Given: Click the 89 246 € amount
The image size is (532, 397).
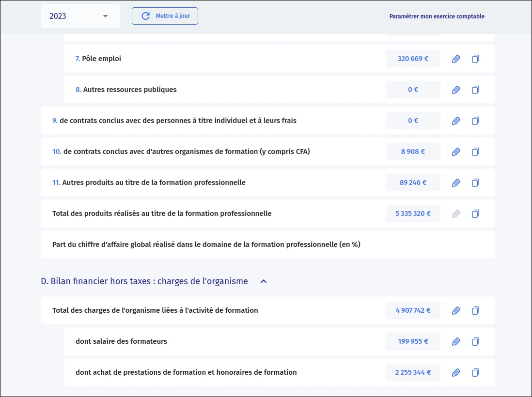Looking at the screenshot, I should tap(413, 183).
